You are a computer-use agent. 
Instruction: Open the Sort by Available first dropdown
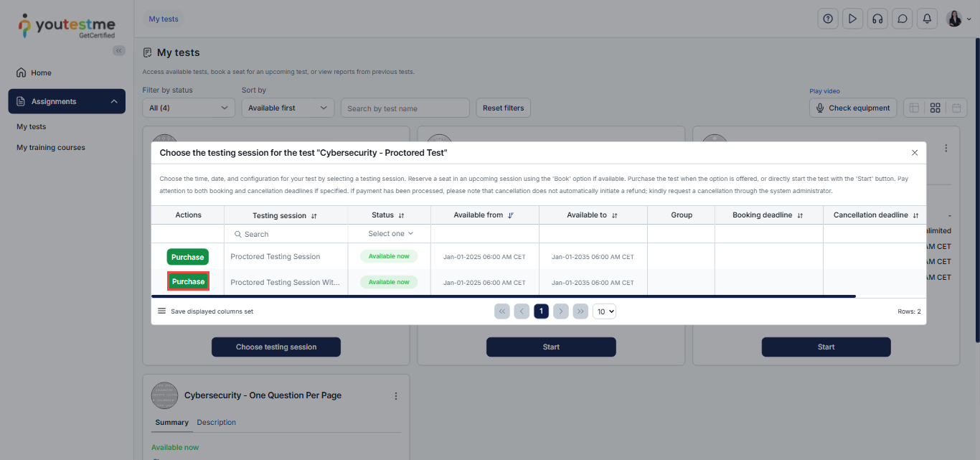(288, 108)
